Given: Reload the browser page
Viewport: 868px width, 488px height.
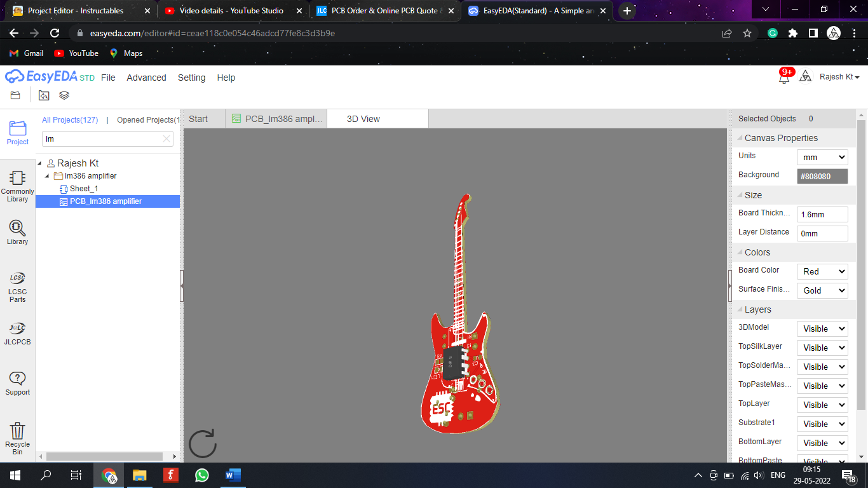Looking at the screenshot, I should (x=55, y=33).
